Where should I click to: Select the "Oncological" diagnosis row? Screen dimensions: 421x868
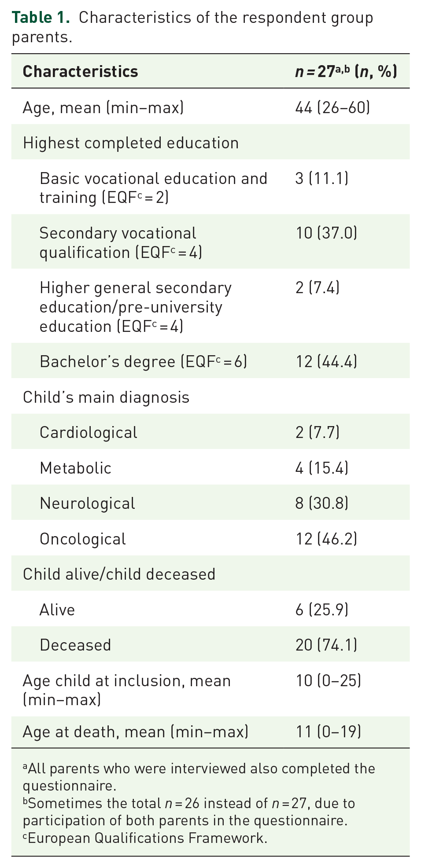point(83,539)
